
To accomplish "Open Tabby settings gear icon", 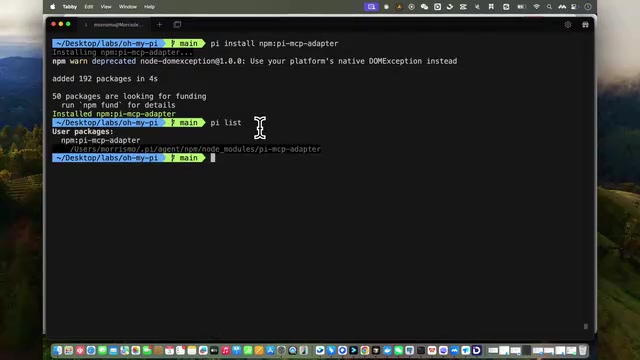I will [x=568, y=24].
